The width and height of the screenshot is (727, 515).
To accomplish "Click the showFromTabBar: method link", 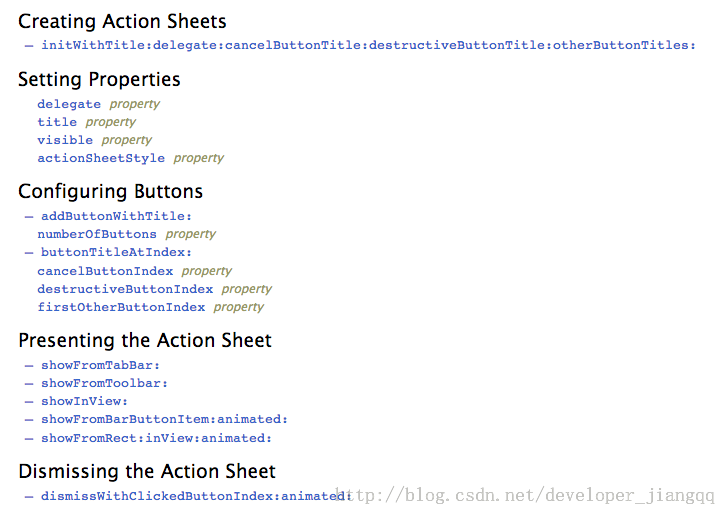I will tap(100, 365).
